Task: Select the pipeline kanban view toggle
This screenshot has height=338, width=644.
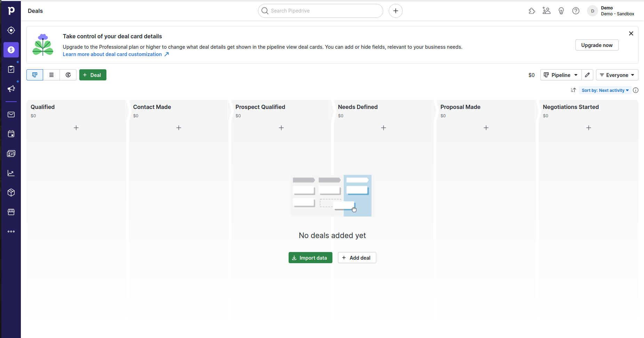Action: coord(35,75)
